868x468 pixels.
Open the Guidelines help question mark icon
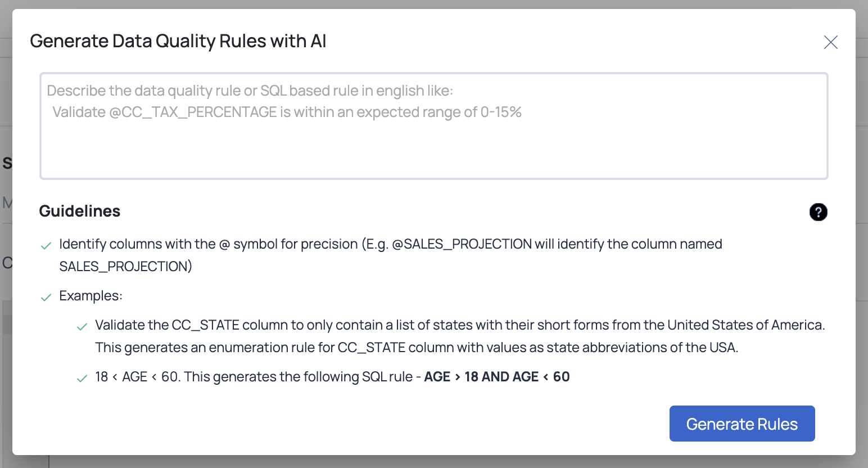pyautogui.click(x=818, y=212)
